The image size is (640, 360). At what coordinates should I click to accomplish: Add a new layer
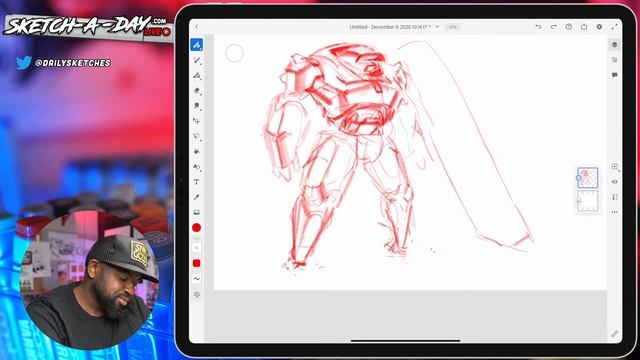click(615, 167)
